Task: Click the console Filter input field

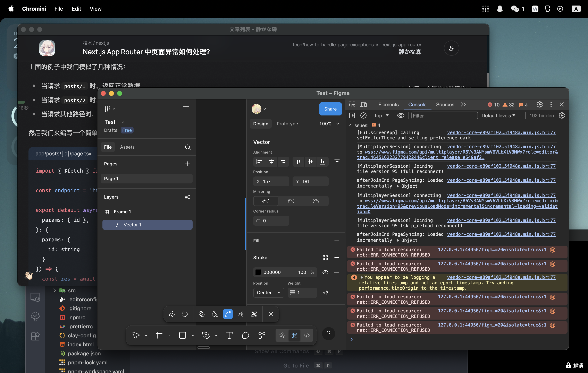Action: tap(444, 116)
